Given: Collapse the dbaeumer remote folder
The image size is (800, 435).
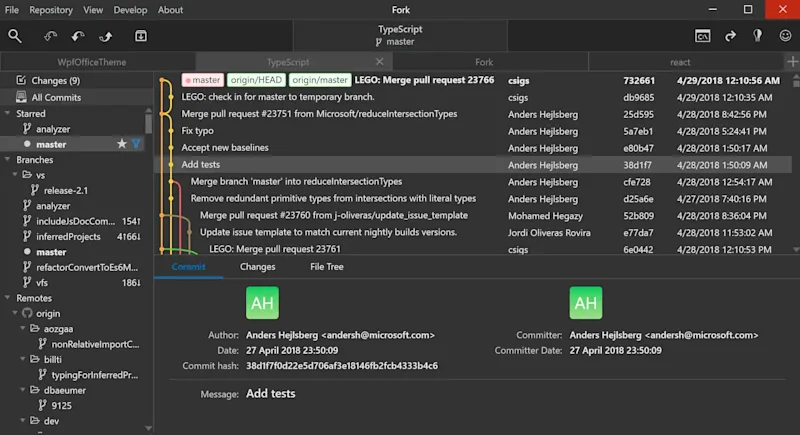Looking at the screenshot, I should (23, 389).
